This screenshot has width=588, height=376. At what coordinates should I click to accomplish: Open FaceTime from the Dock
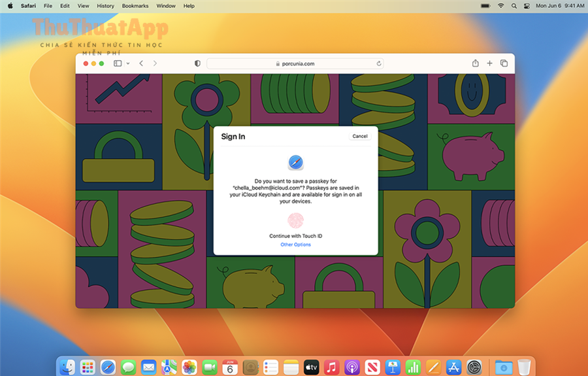tap(210, 367)
